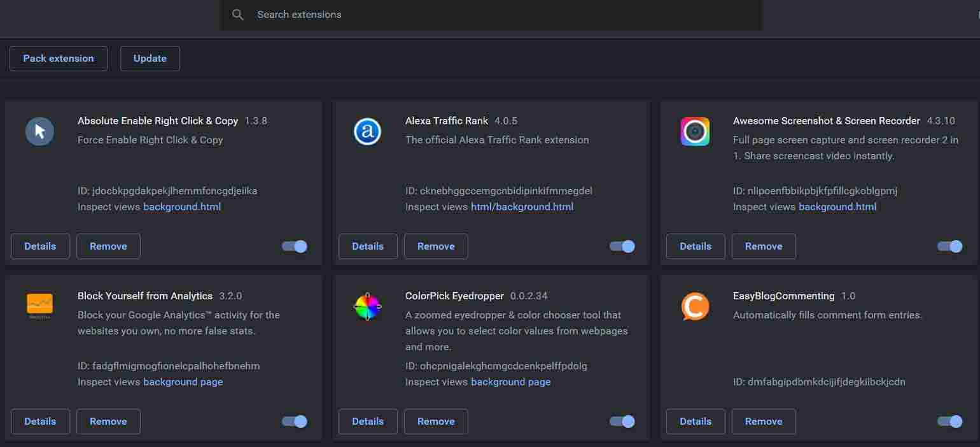This screenshot has width=980, height=447.
Task: Disable the ColorPick Eyedropper toggle switch
Action: (x=622, y=422)
